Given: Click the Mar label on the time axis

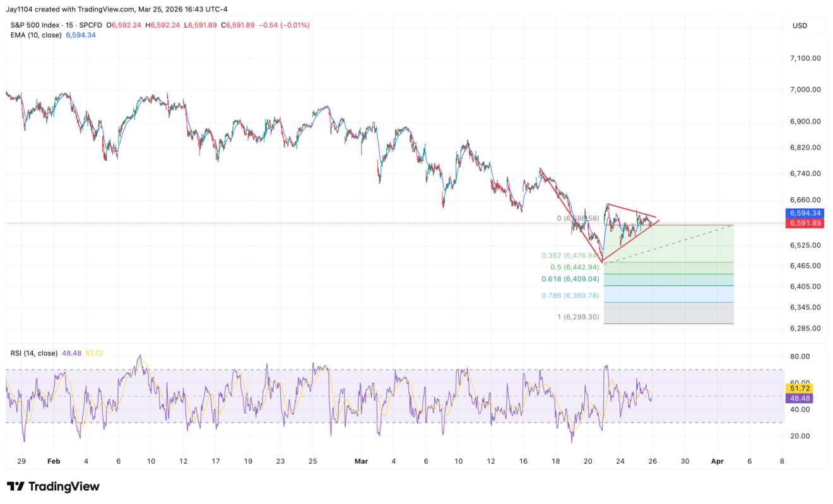Looking at the screenshot, I should coord(361,461).
